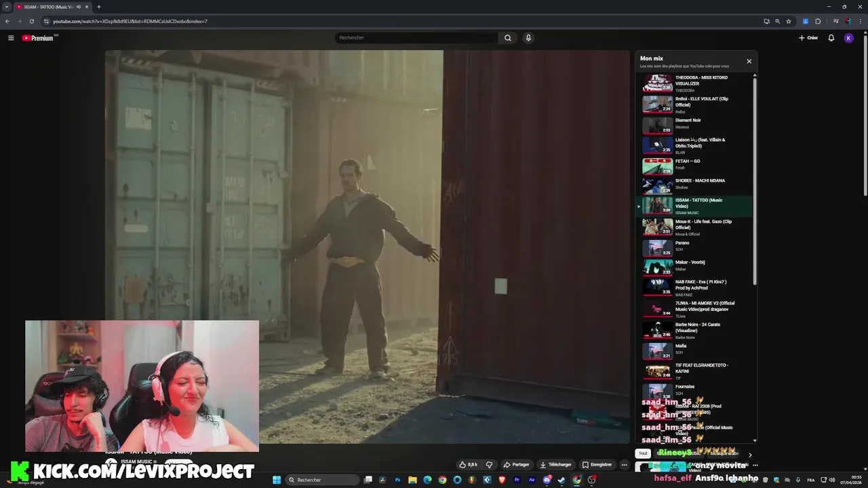Open Microsoft Edge from the taskbar
Image resolution: width=868 pixels, height=488 pixels.
(427, 480)
